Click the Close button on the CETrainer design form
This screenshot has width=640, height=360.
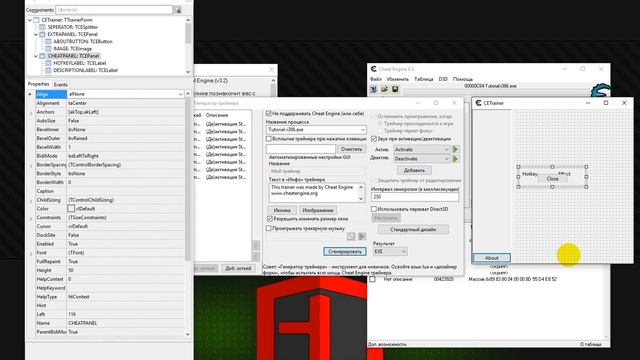coord(552,179)
